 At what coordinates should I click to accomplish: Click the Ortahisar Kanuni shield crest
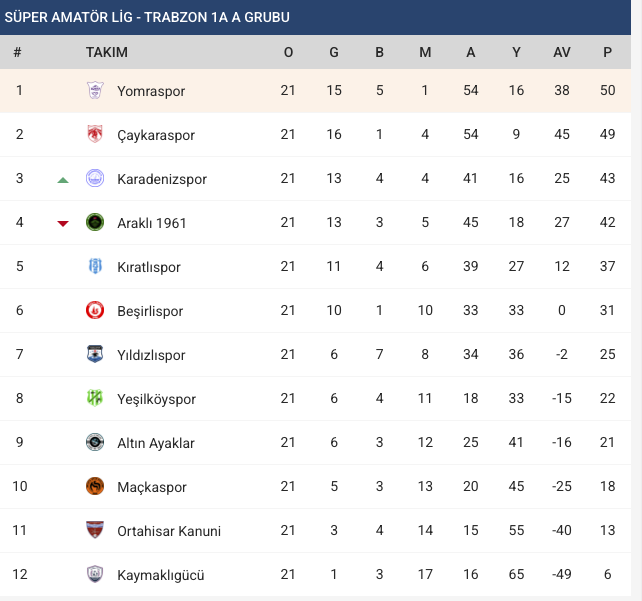95,530
